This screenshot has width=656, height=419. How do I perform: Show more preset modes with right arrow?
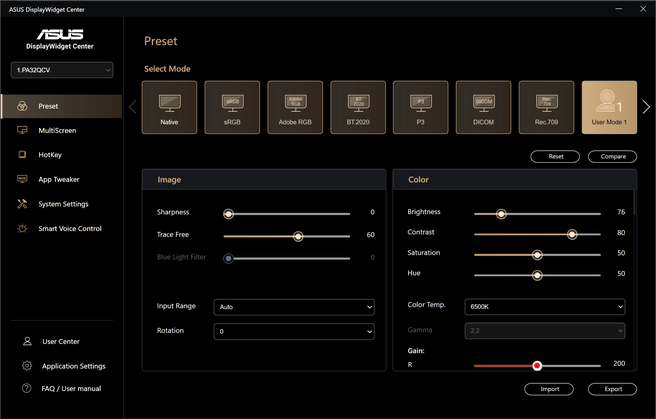646,107
